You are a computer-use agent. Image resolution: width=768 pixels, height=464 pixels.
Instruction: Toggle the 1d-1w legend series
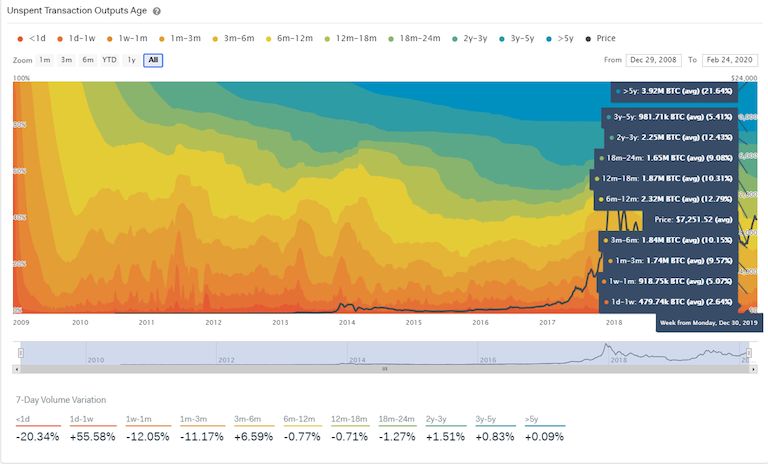[76, 38]
